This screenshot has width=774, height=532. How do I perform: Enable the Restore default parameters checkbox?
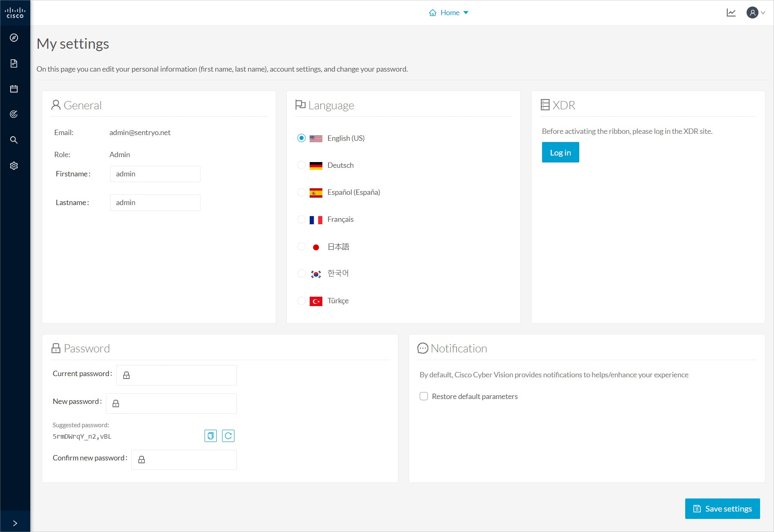[424, 396]
